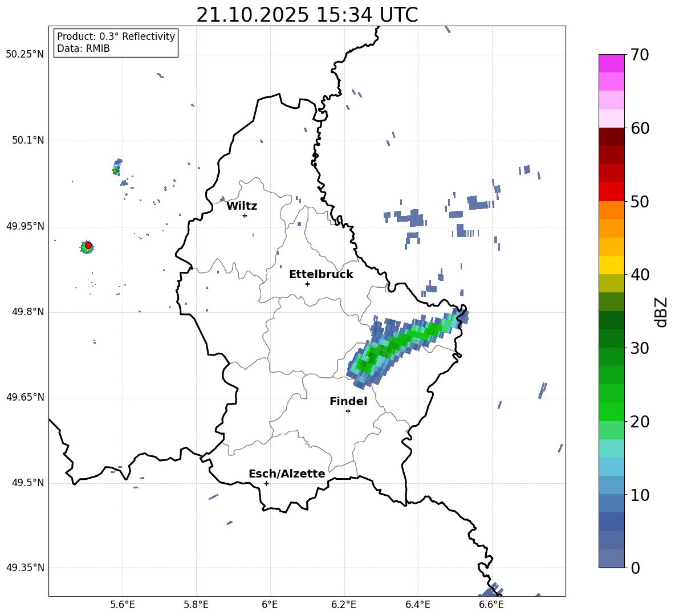Click the colorbar value 30
The height and width of the screenshot is (616, 675).
pos(640,348)
